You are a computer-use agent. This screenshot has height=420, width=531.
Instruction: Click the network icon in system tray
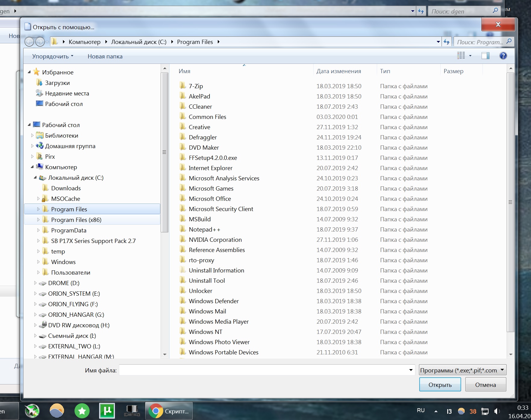point(485,411)
